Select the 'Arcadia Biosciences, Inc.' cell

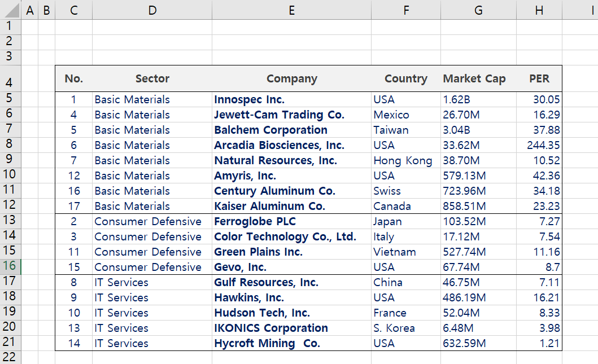291,145
